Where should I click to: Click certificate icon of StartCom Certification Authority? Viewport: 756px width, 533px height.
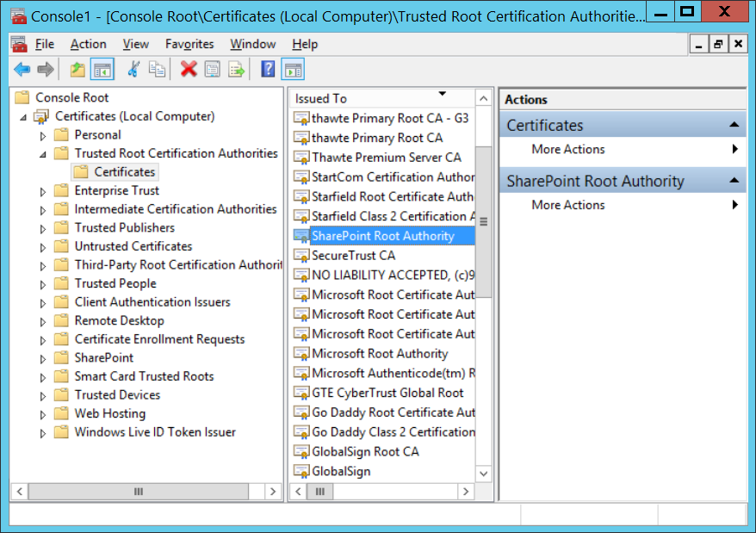click(301, 177)
